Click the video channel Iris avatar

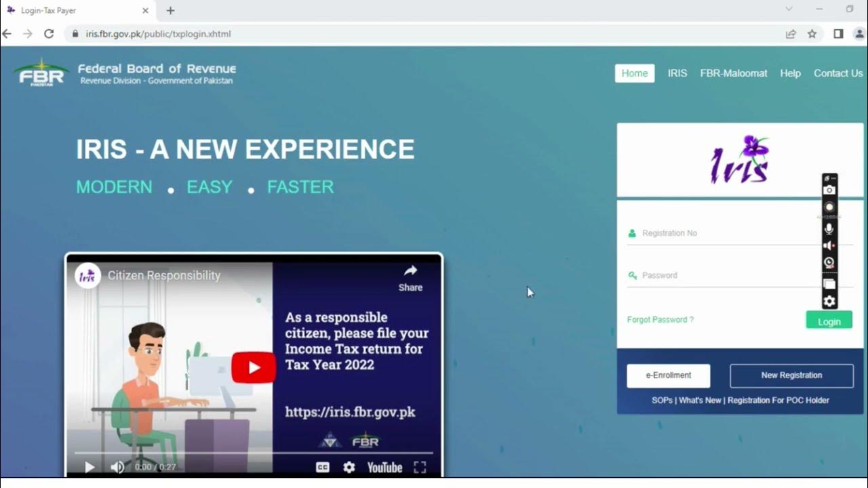click(87, 276)
